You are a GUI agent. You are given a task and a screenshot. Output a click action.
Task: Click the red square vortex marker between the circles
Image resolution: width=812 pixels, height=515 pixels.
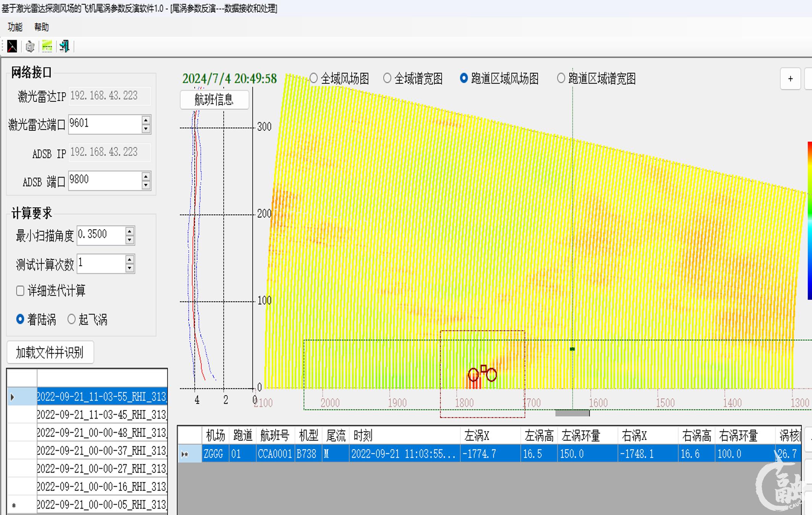point(483,369)
